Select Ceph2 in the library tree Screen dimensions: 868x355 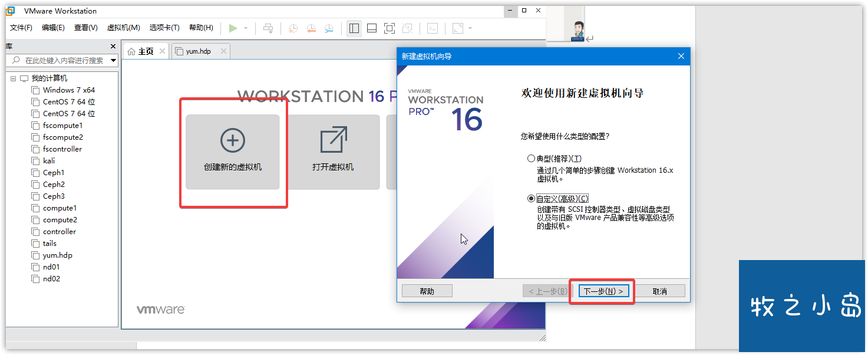(54, 185)
